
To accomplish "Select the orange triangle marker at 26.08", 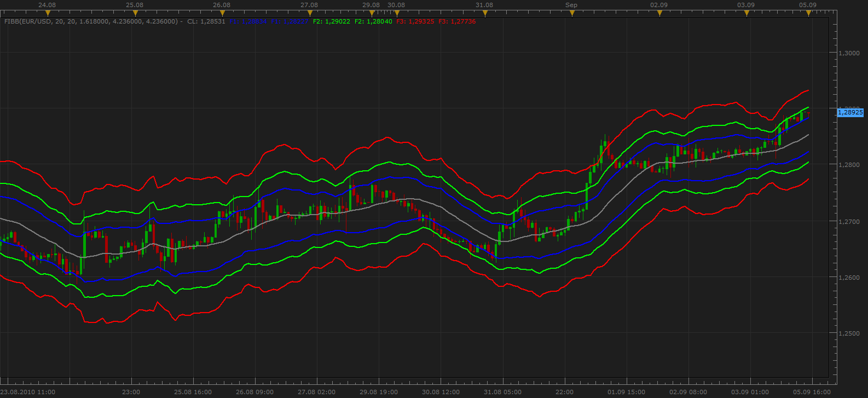I will 222,13.
